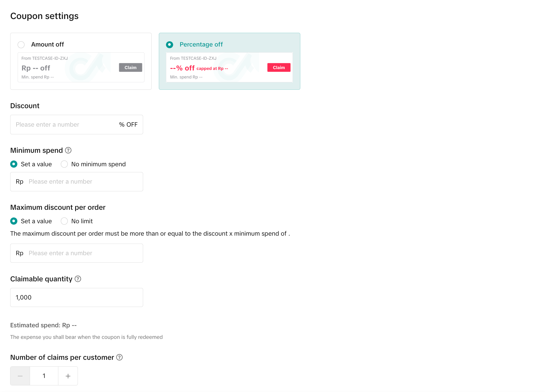Decrease claims per customer with minus
This screenshot has height=392, width=545.
click(x=20, y=376)
